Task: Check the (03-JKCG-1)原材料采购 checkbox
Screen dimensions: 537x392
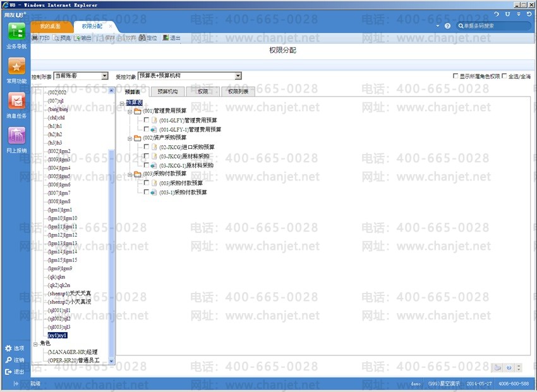Action: tap(147, 165)
